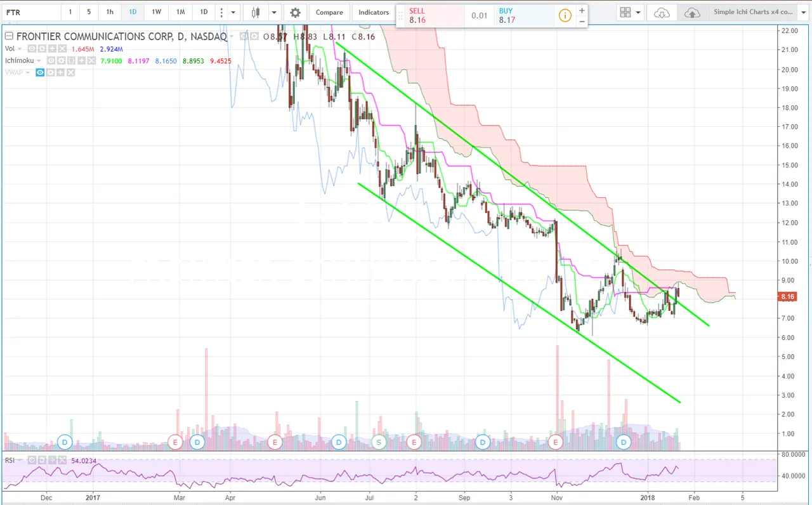The width and height of the screenshot is (812, 505).
Task: Show the hidden VWAP indicator with its eye
Action: [x=40, y=73]
